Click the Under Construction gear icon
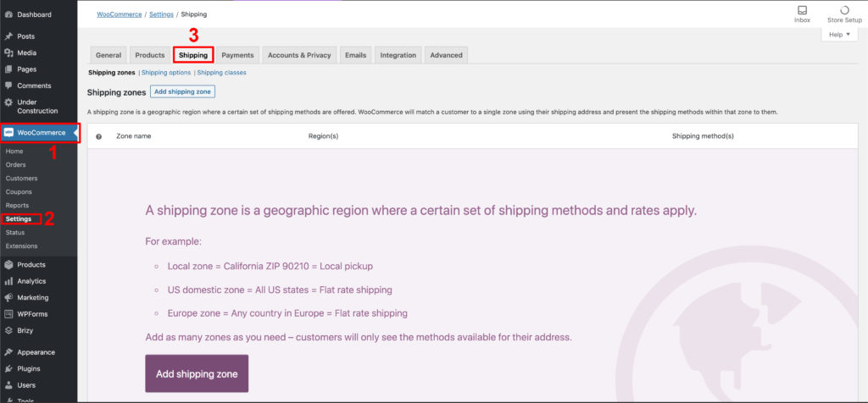 tap(8, 102)
